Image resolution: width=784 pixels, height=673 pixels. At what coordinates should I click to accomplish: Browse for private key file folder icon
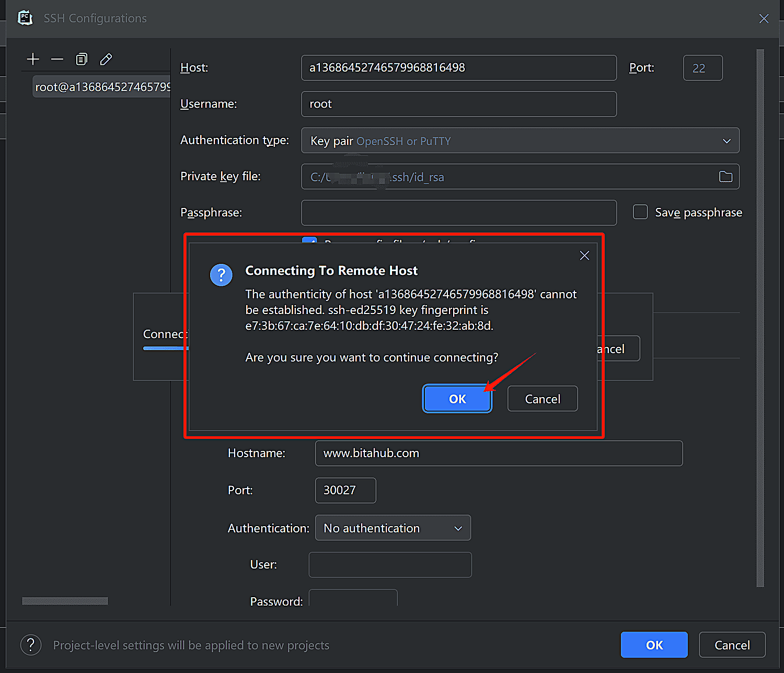pyautogui.click(x=725, y=177)
